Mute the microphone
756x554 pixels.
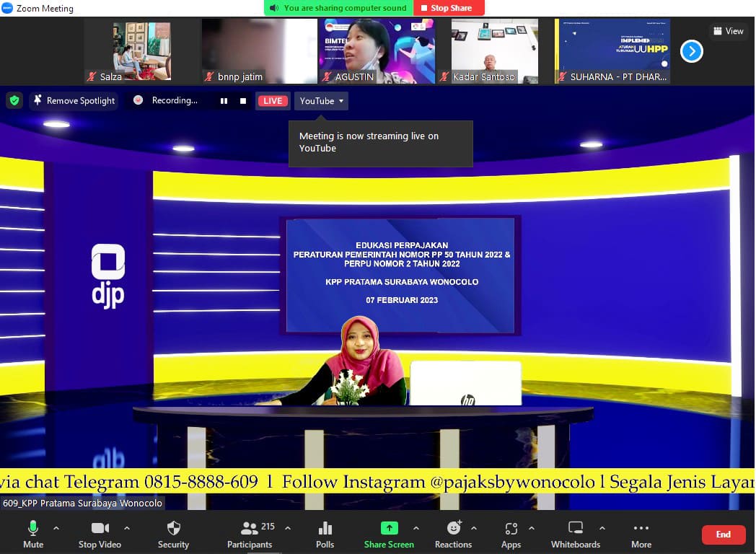click(33, 534)
